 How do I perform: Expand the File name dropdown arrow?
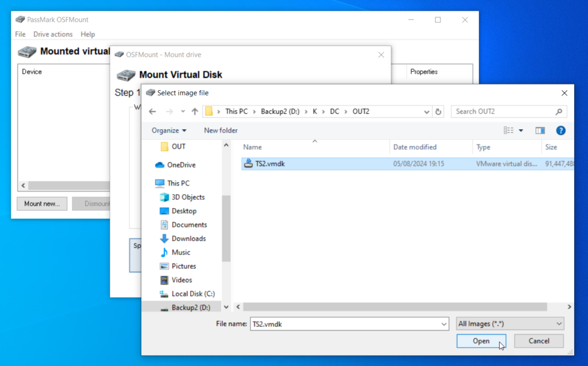coord(444,324)
